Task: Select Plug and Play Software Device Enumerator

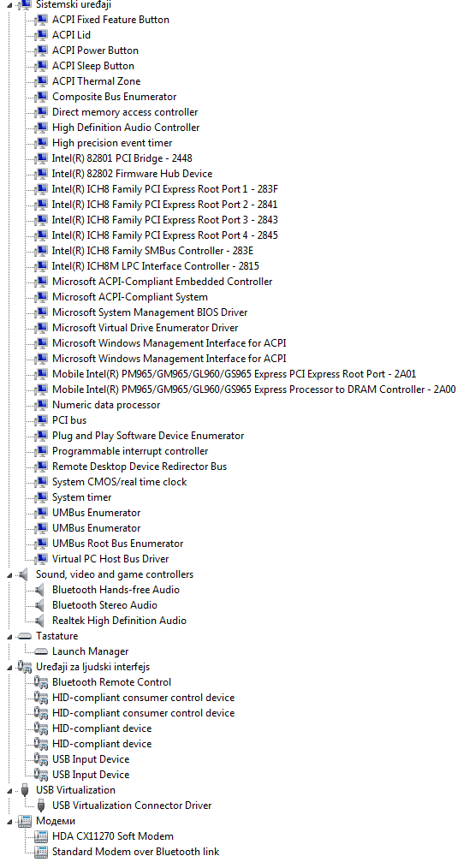Action: [148, 436]
